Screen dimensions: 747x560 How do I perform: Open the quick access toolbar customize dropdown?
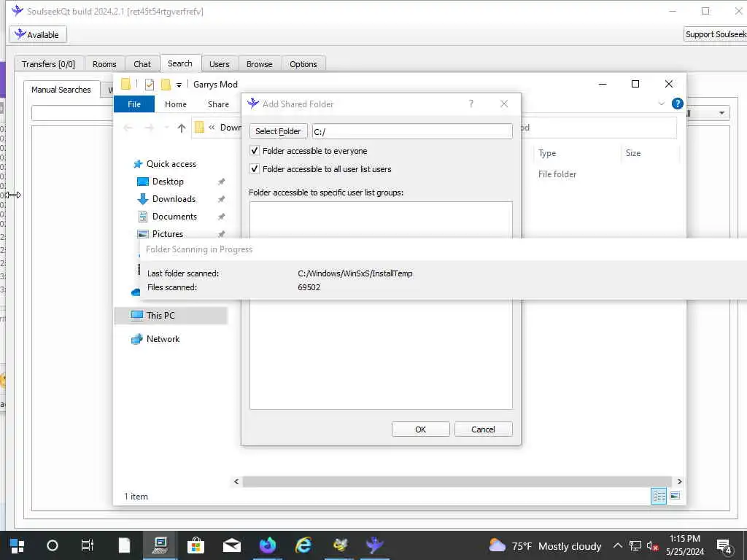pos(179,85)
